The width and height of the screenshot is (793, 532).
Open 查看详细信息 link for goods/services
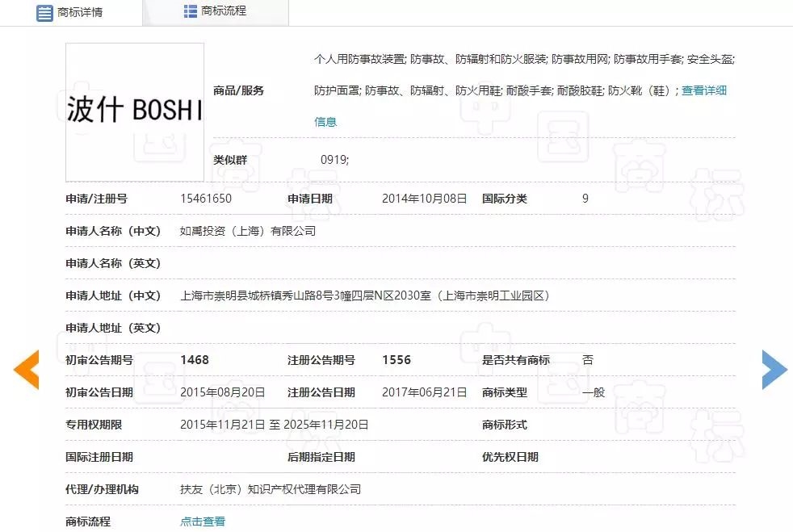pos(704,90)
